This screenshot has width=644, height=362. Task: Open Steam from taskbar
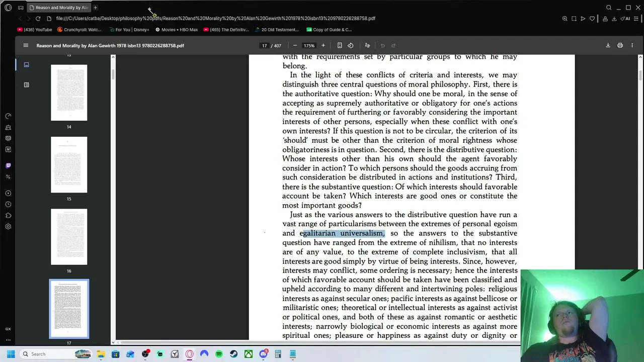point(233,354)
